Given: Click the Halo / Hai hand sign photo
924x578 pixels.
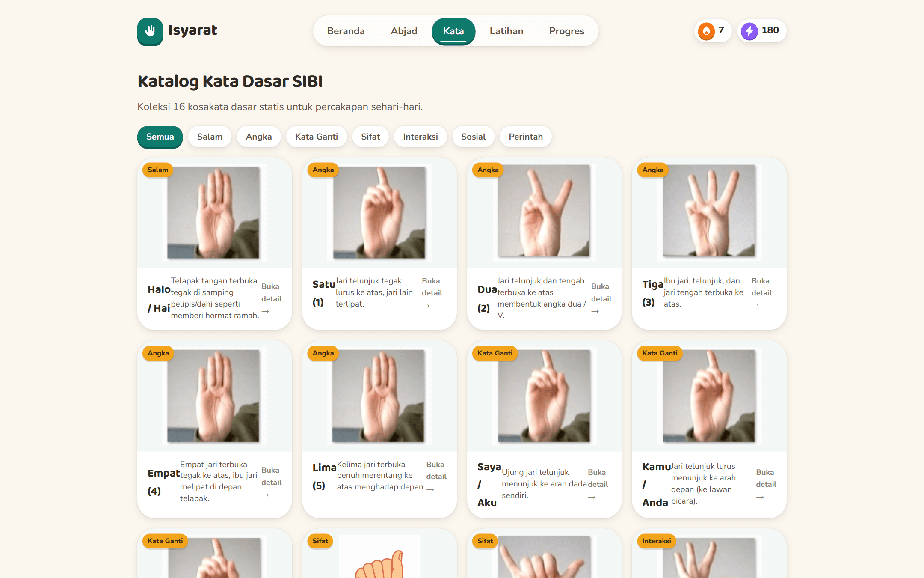Looking at the screenshot, I should pos(213,212).
